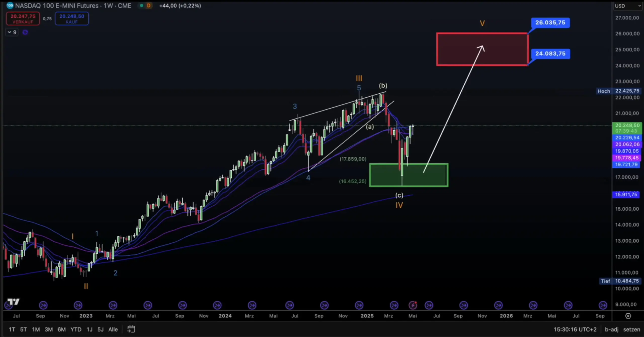The image size is (644, 337).
Task: Open timezone menu showing 15:30:16 UTC+2
Action: tap(575, 329)
